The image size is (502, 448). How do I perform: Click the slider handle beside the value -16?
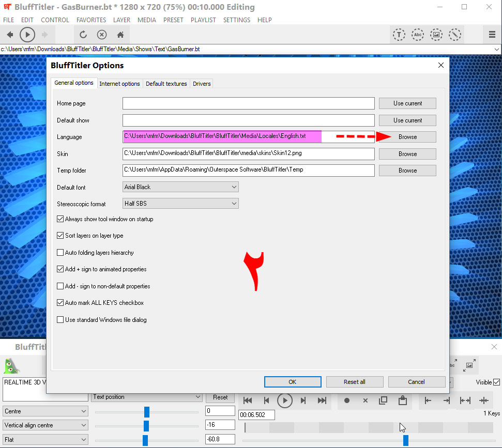pos(146,426)
